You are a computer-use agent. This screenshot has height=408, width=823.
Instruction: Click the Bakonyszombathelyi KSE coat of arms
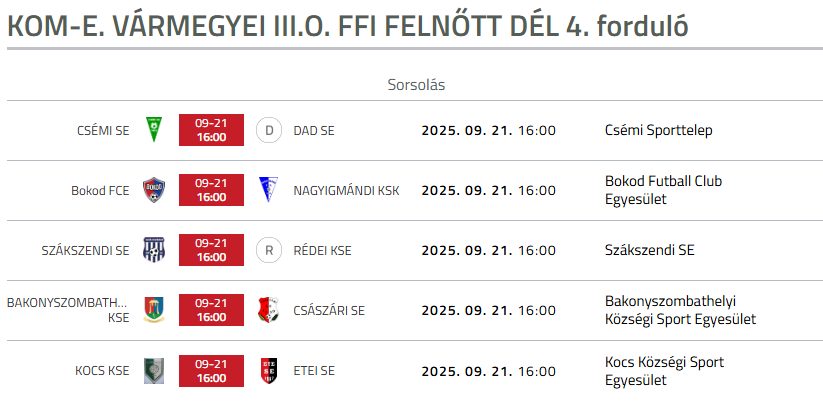point(154,310)
